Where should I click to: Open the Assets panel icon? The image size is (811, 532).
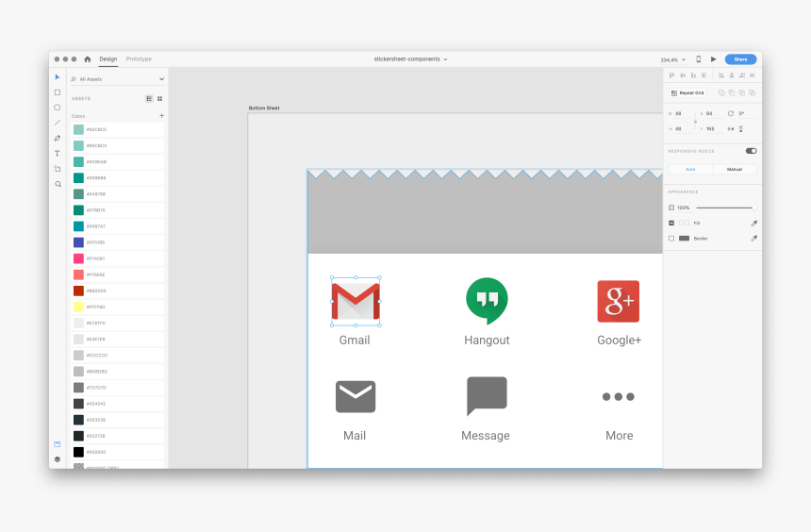click(58, 444)
